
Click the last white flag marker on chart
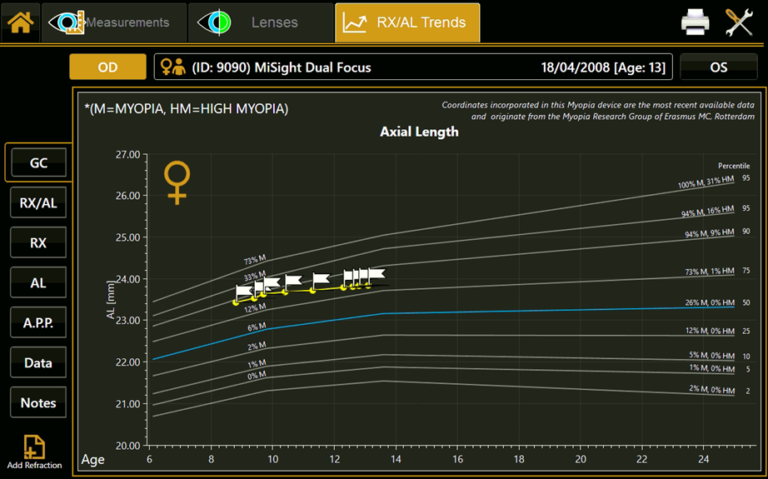point(375,274)
